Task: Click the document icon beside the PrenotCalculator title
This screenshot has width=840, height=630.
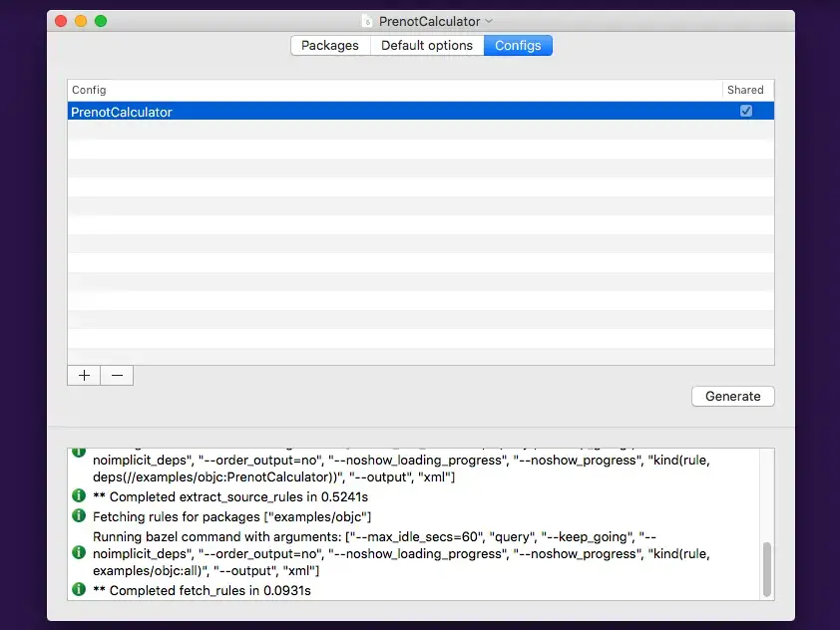Action: 367,21
